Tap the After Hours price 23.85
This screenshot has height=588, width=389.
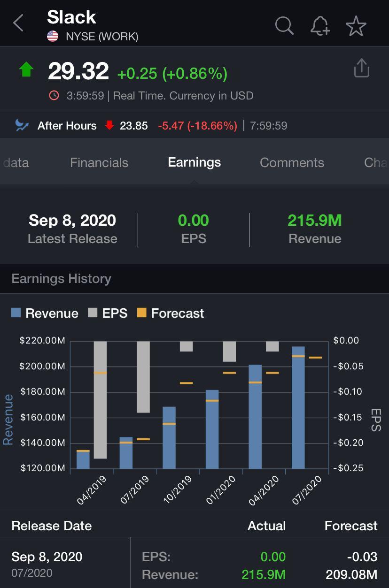pos(134,126)
